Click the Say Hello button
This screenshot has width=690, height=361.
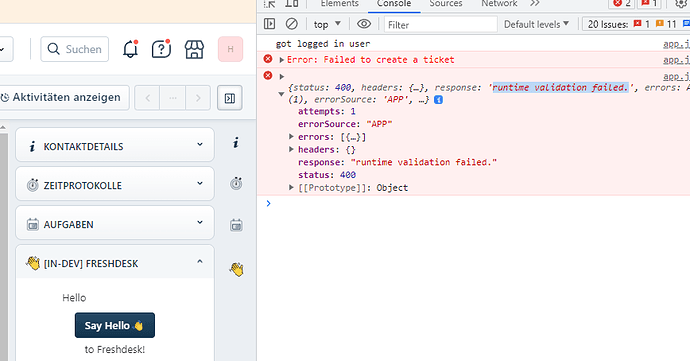pos(115,325)
